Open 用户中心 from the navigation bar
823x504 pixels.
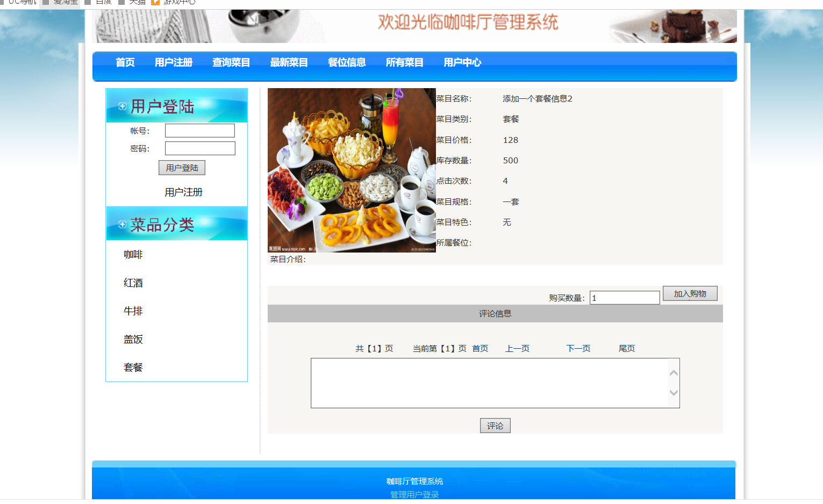(462, 62)
